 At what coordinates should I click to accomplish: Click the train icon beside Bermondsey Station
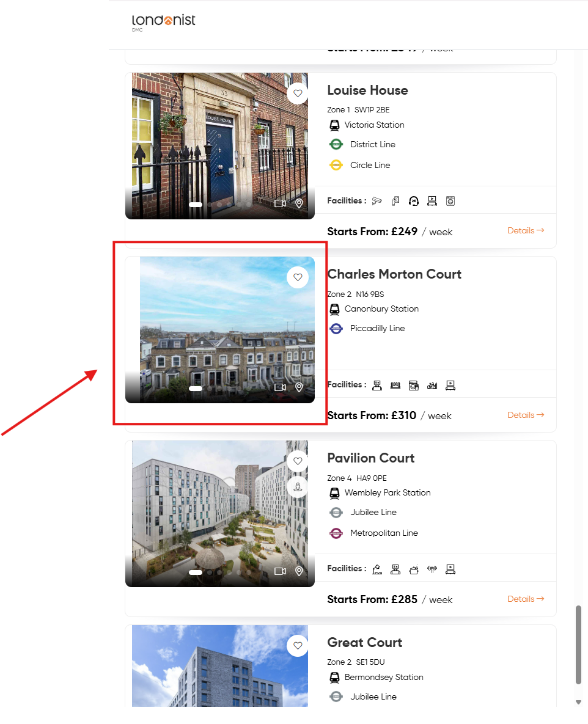click(x=334, y=678)
